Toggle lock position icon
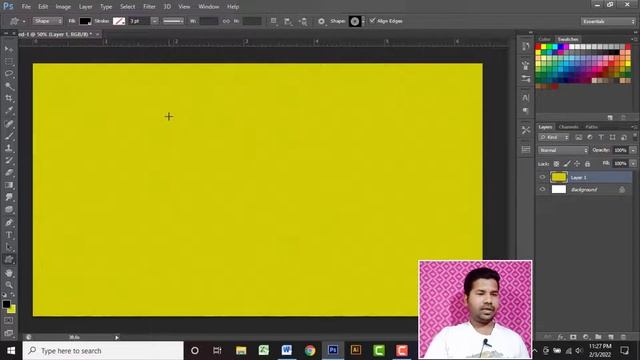Screen dimensions: 640x360 coord(577,164)
